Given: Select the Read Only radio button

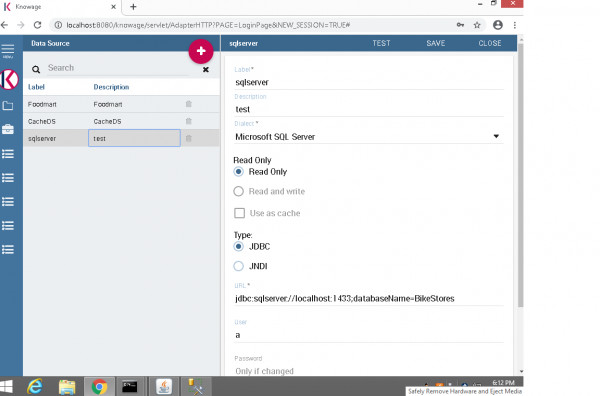Looking at the screenshot, I should 238,172.
